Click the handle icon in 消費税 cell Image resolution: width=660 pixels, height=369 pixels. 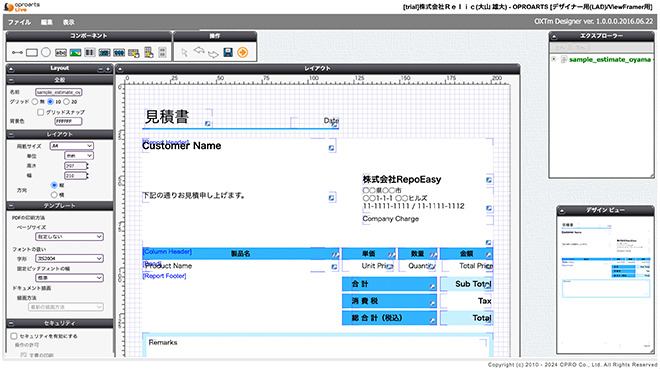[x=432, y=303]
